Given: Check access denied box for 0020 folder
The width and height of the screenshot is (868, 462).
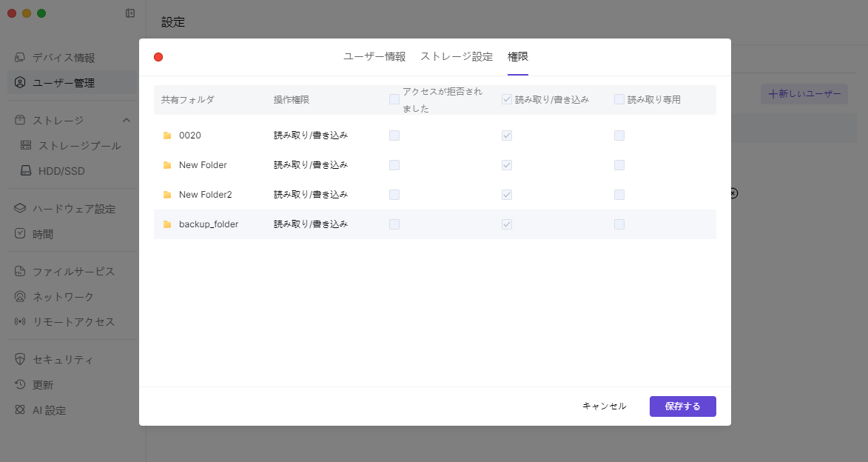Looking at the screenshot, I should pos(394,135).
